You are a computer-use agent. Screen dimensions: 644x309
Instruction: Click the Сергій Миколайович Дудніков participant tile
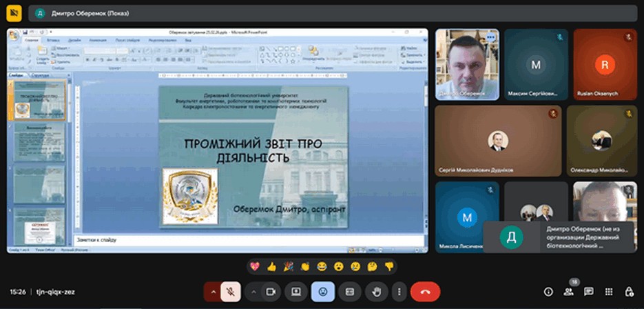[x=497, y=141]
